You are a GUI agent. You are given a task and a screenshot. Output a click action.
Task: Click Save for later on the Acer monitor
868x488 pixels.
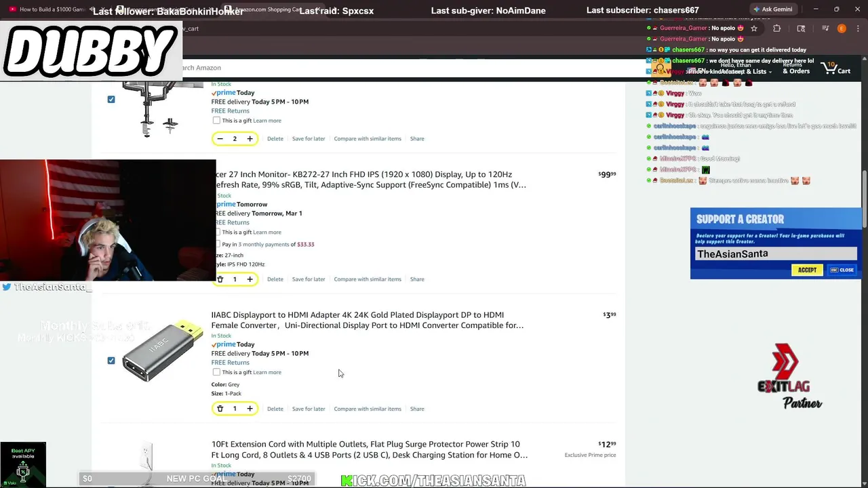coord(309,279)
